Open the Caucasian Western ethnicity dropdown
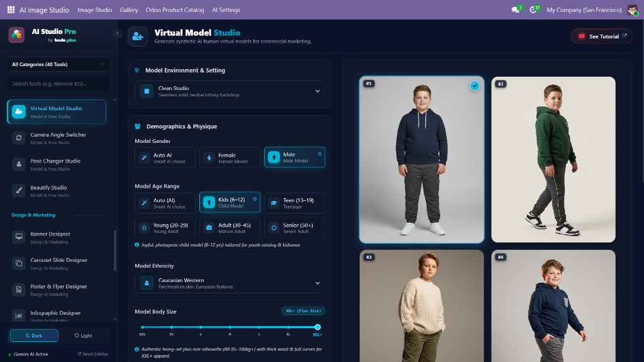The image size is (644, 362). point(230,283)
